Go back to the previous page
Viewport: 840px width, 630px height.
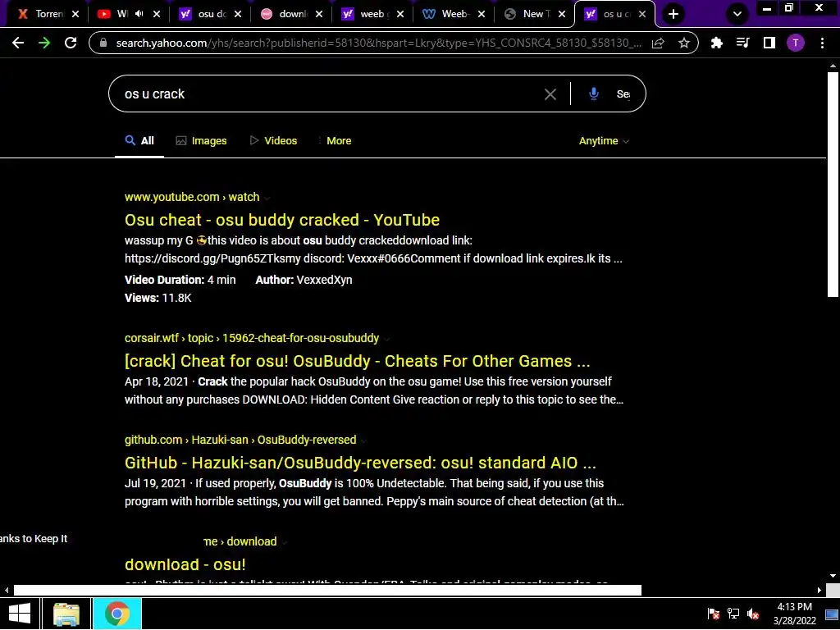tap(18, 43)
